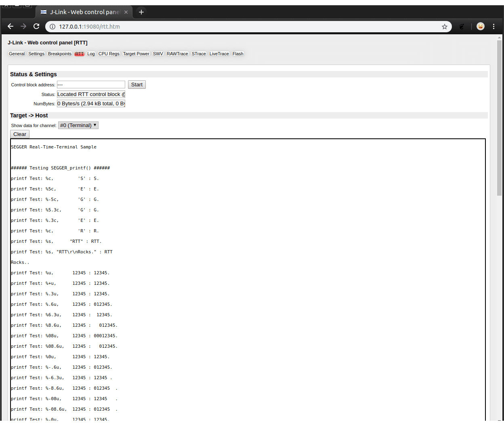504x426 pixels.
Task: Open the Target Power page
Action: 136,54
